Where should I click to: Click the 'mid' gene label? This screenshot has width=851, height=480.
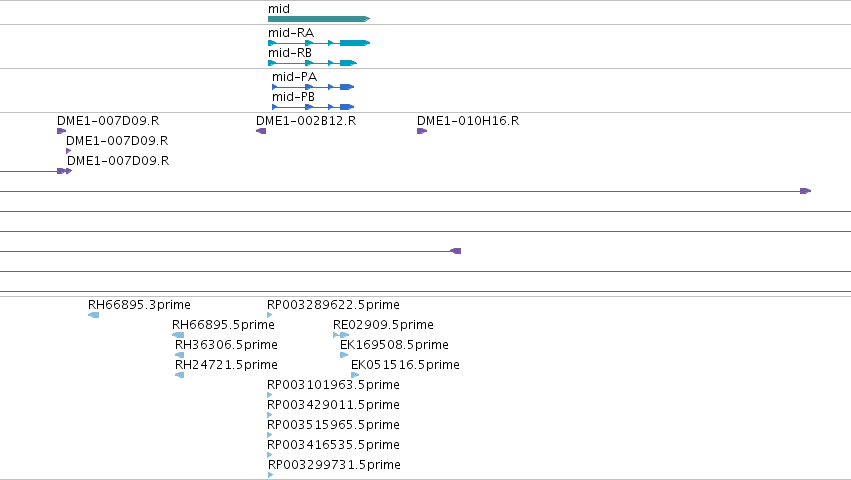[x=279, y=9]
